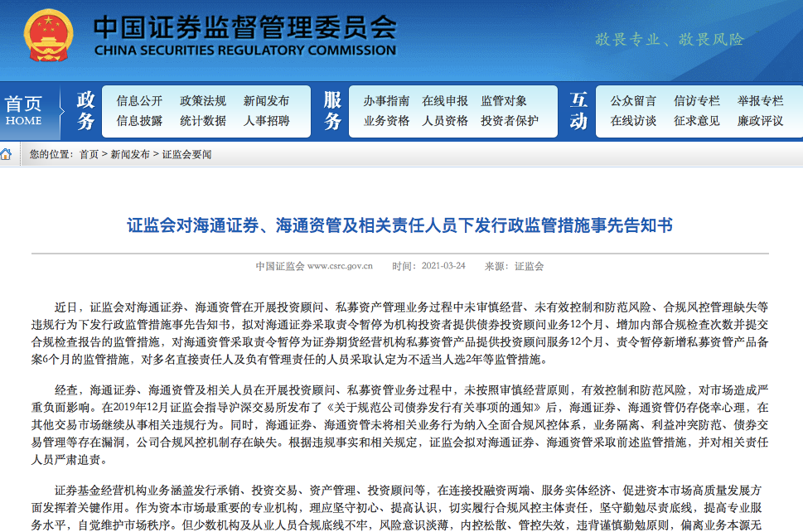
Task: Open 举报专栏 menu link
Action: click(760, 101)
